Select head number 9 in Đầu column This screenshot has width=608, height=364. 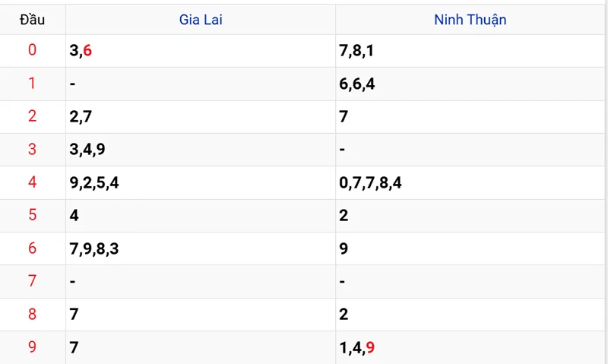[x=32, y=347]
